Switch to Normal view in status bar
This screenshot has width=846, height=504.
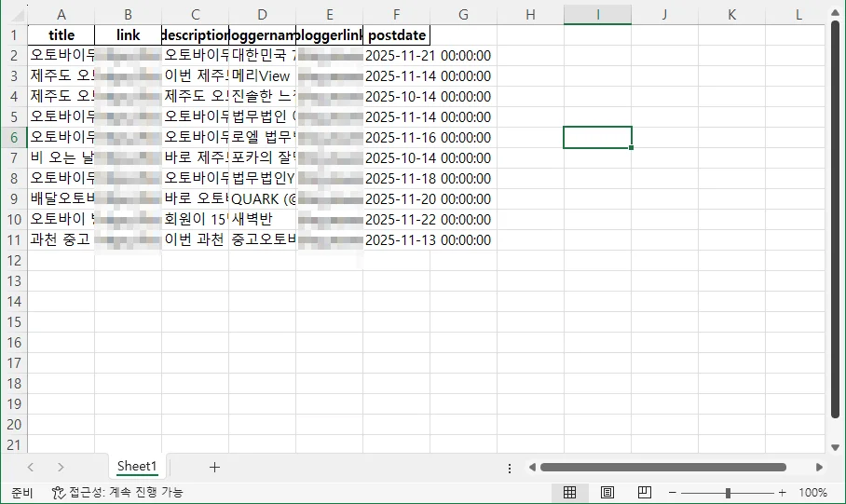pos(570,492)
